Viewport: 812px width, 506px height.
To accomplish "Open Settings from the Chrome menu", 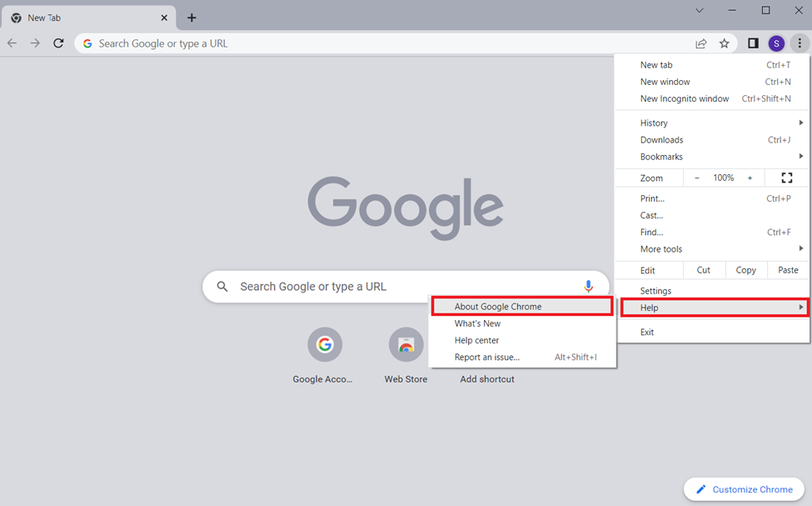I will (x=655, y=291).
